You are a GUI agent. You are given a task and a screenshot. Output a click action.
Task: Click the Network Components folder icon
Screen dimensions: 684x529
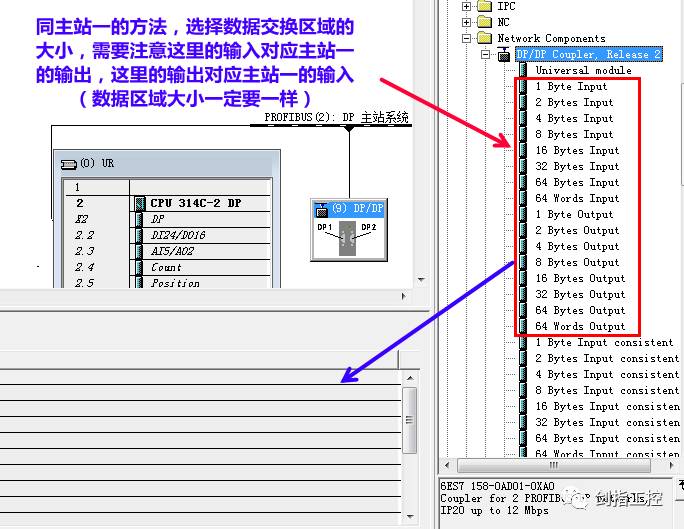[x=484, y=38]
